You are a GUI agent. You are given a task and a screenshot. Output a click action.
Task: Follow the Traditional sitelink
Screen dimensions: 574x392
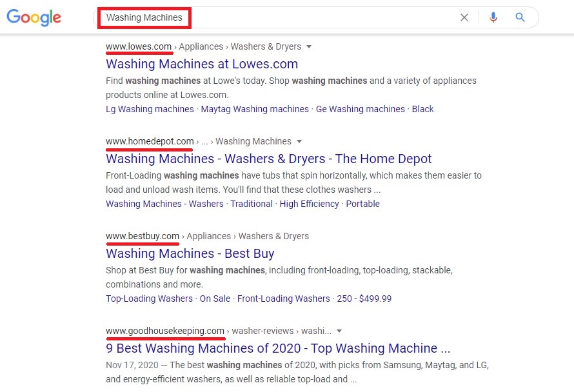click(252, 204)
